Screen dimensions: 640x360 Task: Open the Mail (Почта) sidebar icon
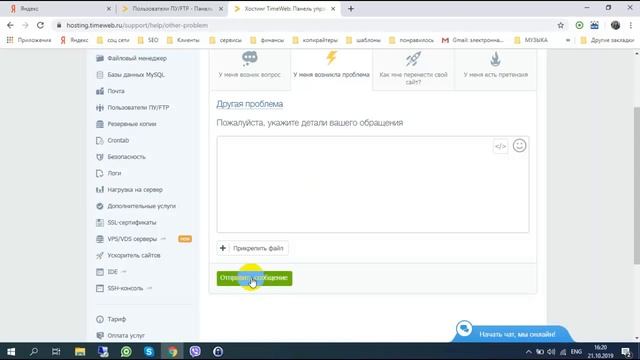[x=100, y=91]
